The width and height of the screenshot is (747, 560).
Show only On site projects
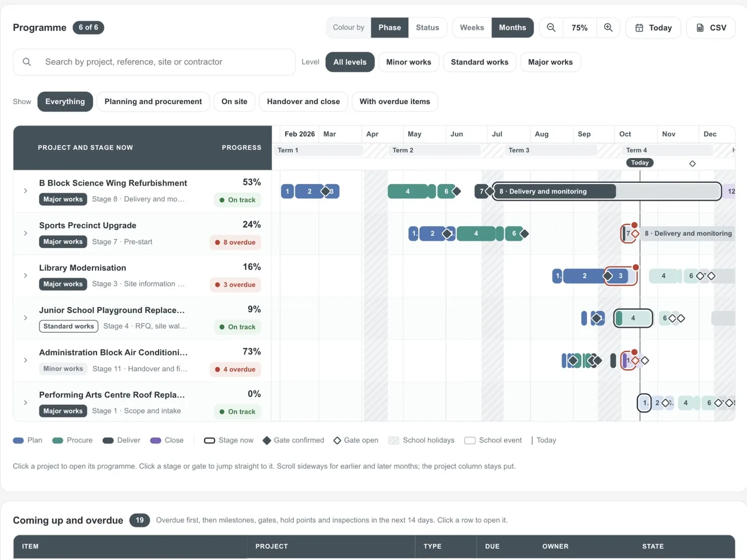pos(234,101)
